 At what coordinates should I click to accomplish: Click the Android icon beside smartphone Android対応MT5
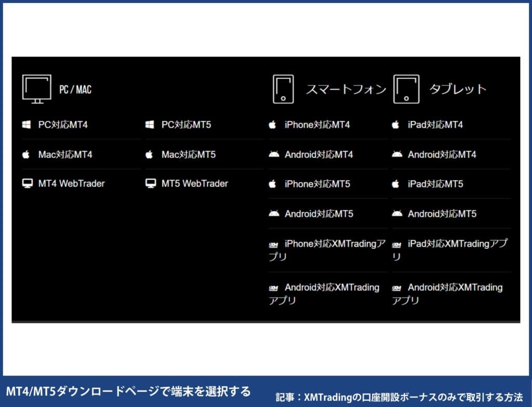tap(274, 214)
